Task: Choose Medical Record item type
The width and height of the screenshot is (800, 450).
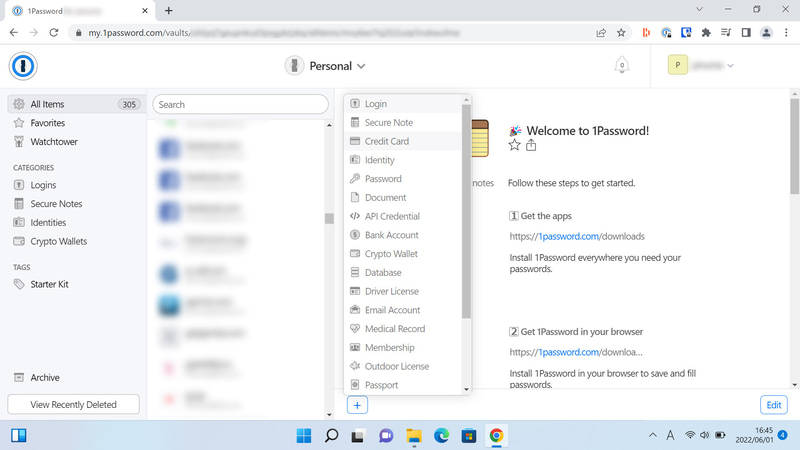Action: coord(403,329)
